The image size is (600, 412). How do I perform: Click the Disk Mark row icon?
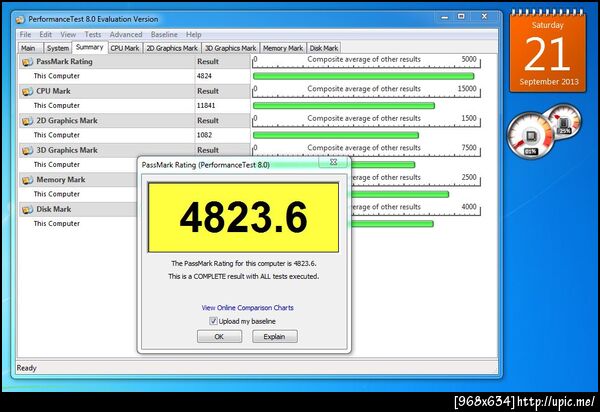[x=27, y=209]
